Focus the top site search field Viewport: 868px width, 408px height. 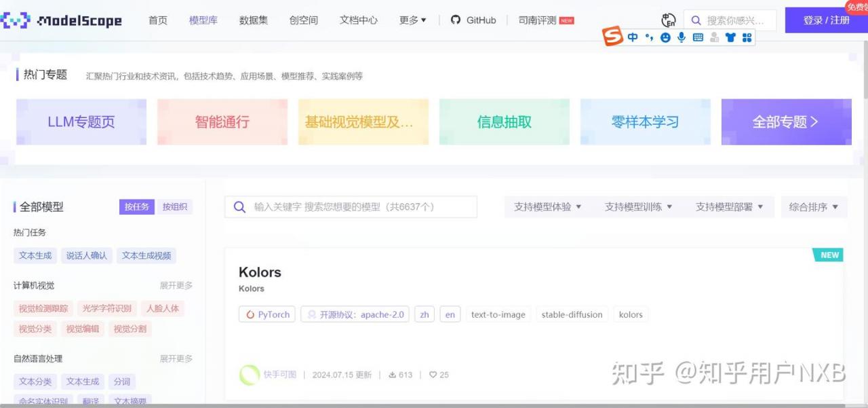[x=730, y=20]
